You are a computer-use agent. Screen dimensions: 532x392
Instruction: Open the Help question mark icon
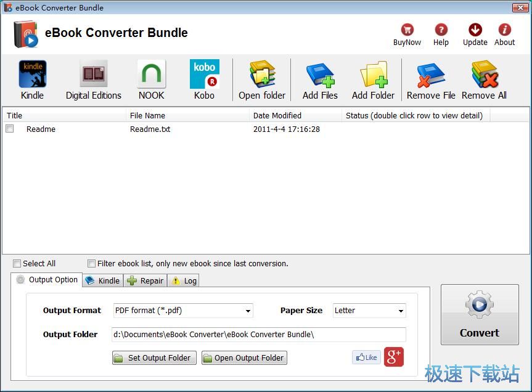point(441,30)
